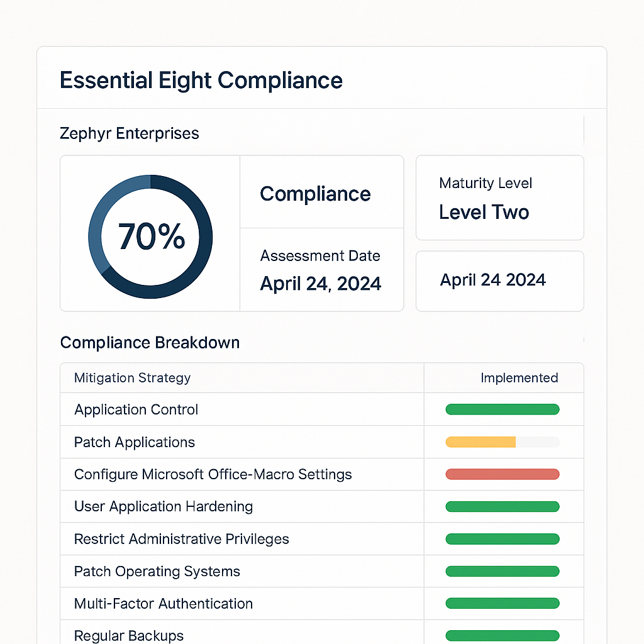Select Restrict Administrative Privileges row
The width and height of the screenshot is (644, 644).
click(182, 539)
